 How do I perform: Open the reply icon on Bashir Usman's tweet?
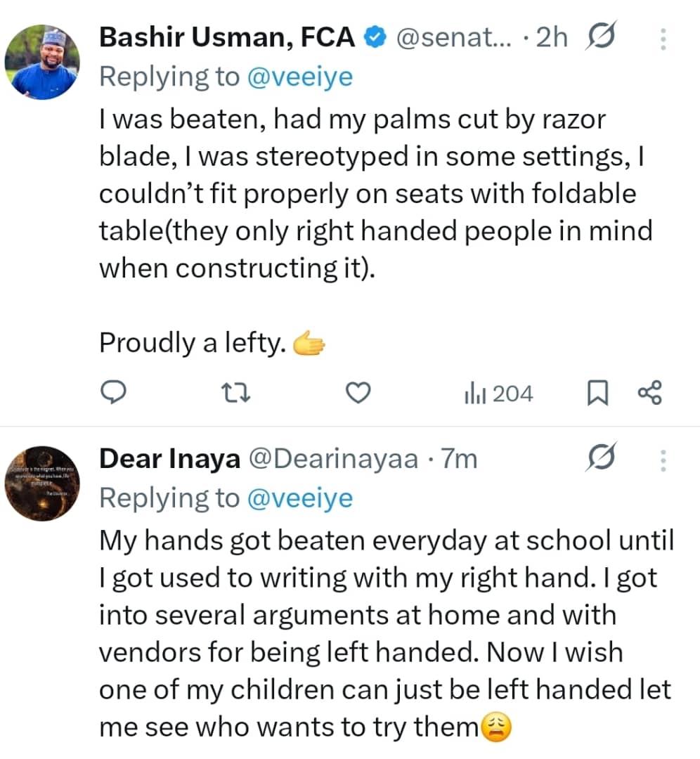click(115, 392)
